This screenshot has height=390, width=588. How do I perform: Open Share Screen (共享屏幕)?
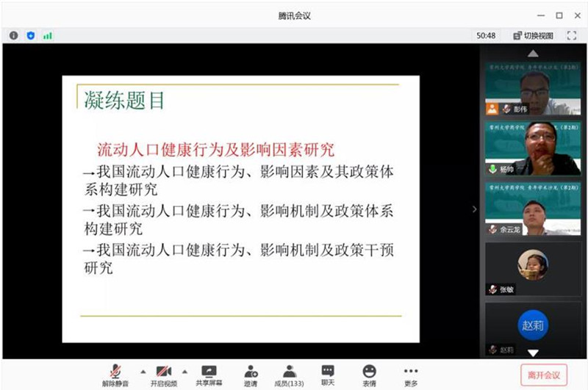pos(209,375)
